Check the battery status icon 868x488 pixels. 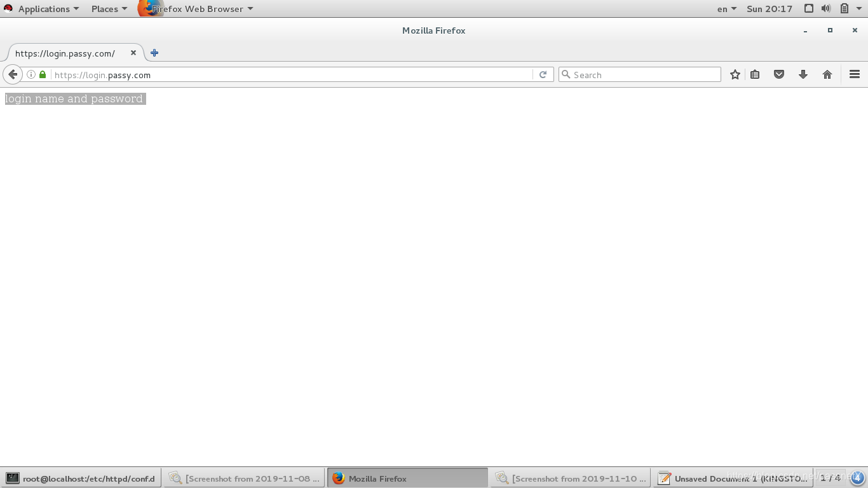(844, 9)
